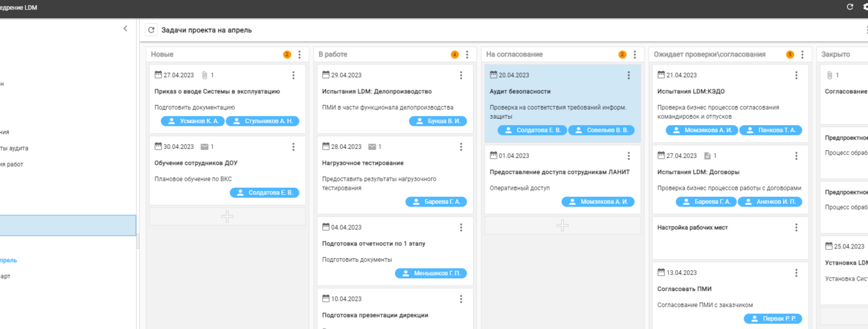This screenshot has height=329, width=868.
Task: Open options of card Нагрузочное тестирование
Action: pos(461,147)
